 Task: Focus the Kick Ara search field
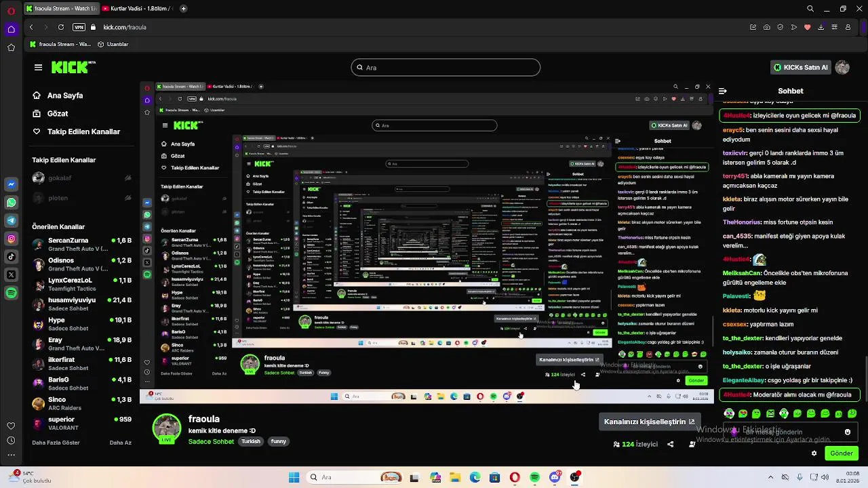click(446, 67)
